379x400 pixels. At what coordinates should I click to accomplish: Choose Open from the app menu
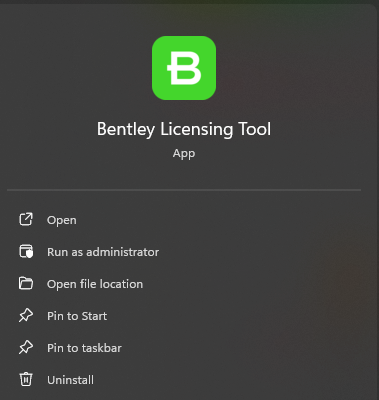pos(62,220)
